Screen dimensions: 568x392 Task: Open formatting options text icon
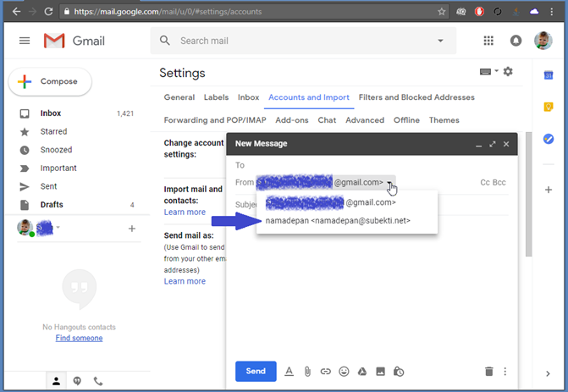[289, 371]
